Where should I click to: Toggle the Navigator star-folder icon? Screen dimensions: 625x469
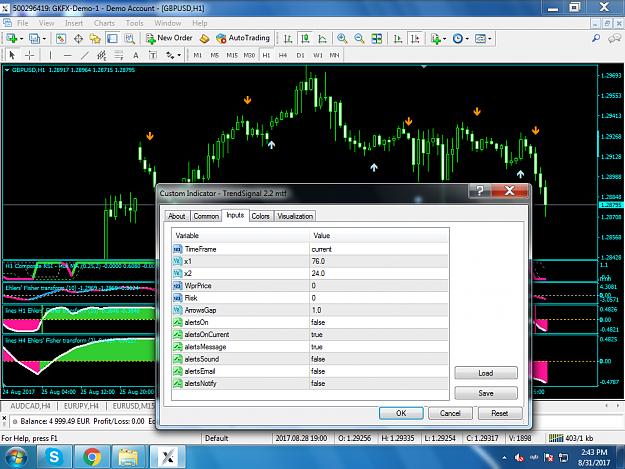[x=95, y=39]
